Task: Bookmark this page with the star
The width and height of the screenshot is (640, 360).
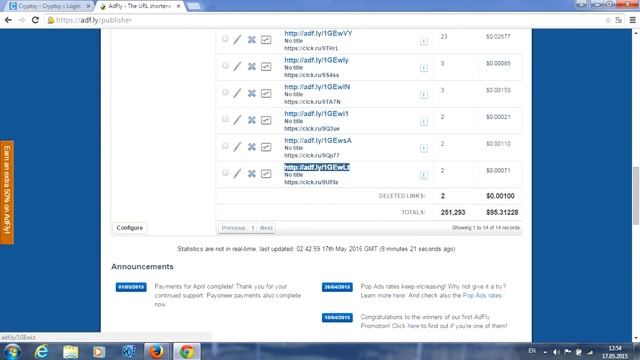Action: point(608,20)
